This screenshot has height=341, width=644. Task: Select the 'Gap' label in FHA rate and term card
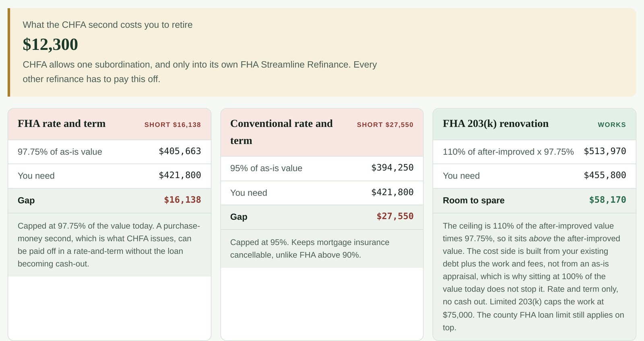point(26,200)
